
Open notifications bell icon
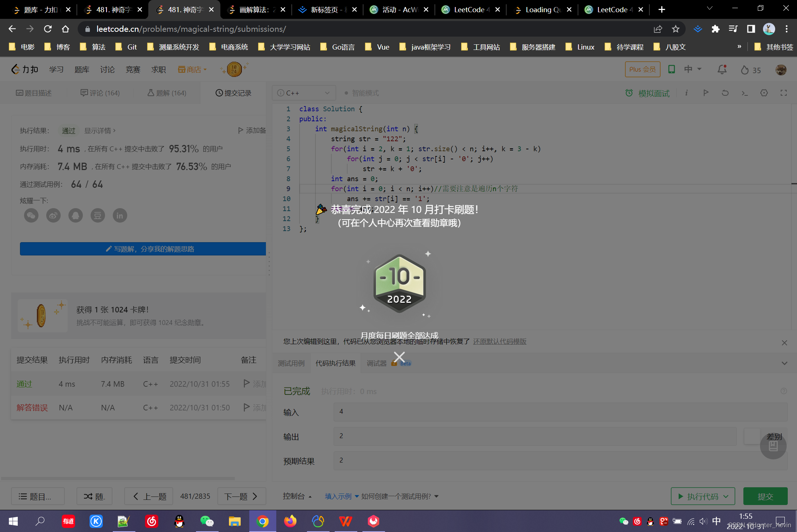tap(722, 70)
